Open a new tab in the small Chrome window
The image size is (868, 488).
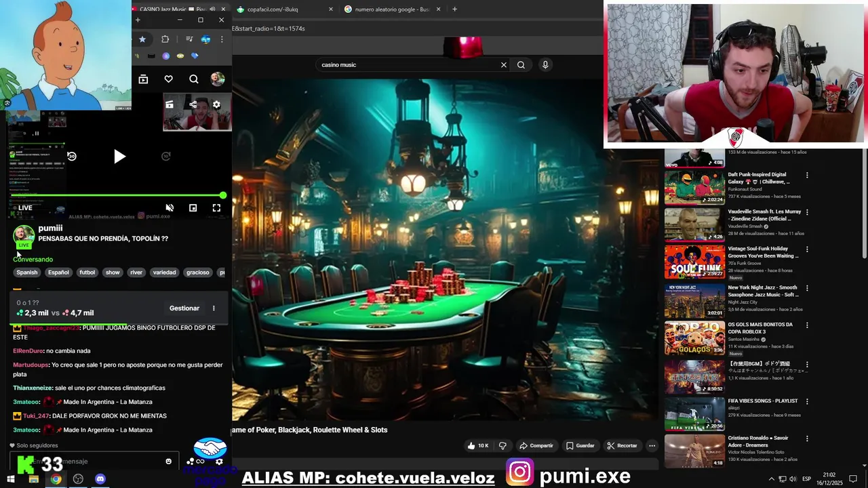(x=138, y=20)
